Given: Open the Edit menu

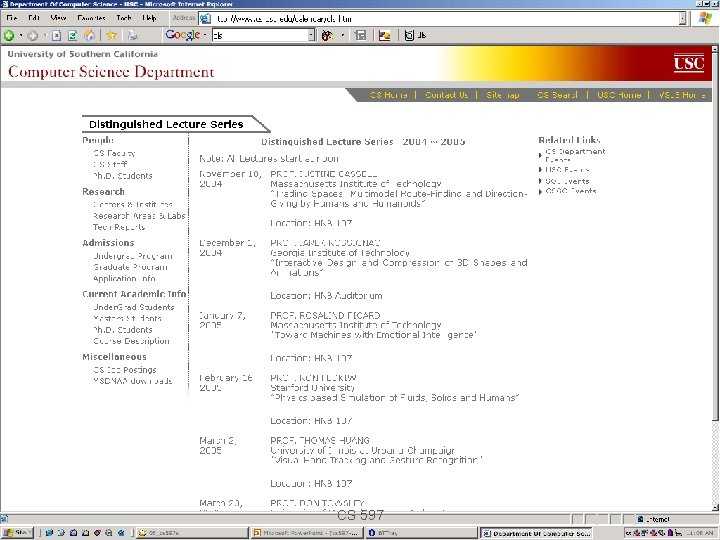Looking at the screenshot, I should tap(34, 18).
